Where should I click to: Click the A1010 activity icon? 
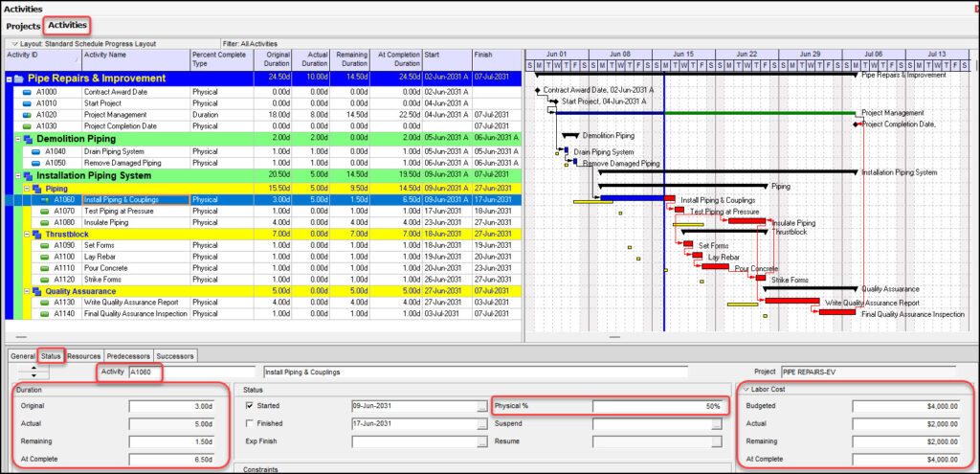click(x=27, y=103)
